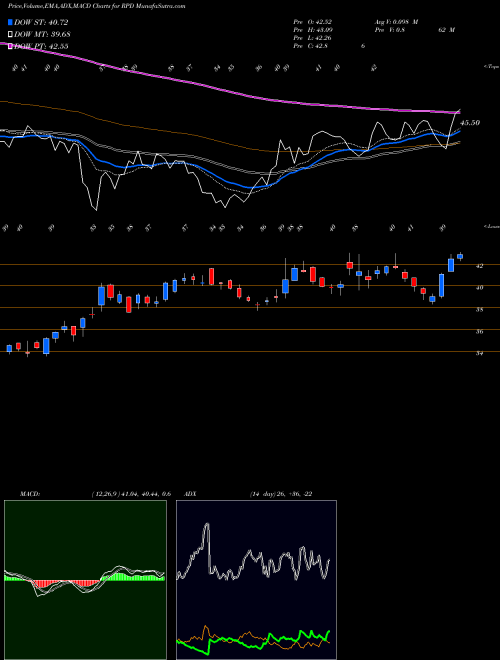Click the 'Pre O: 42.52' open value
The height and width of the screenshot is (660, 500).
pyautogui.click(x=313, y=22)
